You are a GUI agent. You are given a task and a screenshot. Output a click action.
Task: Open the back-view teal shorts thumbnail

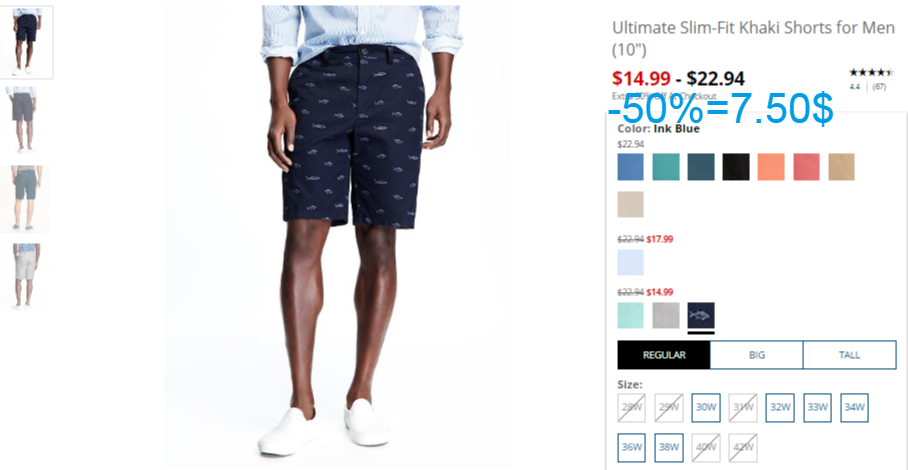point(25,199)
